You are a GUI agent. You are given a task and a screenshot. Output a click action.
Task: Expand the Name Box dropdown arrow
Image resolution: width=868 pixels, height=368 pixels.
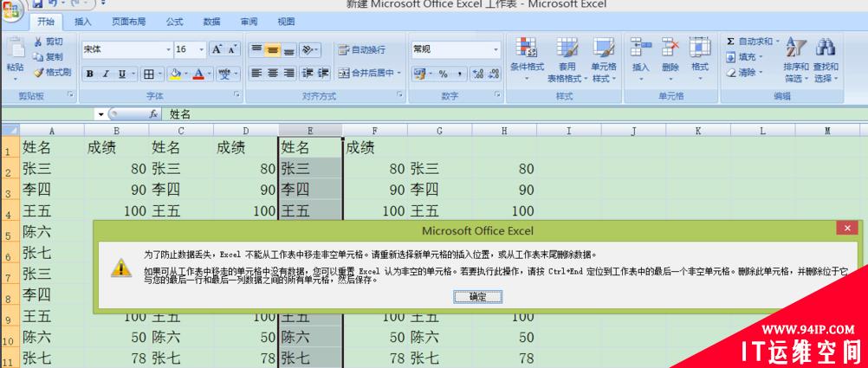(100, 114)
